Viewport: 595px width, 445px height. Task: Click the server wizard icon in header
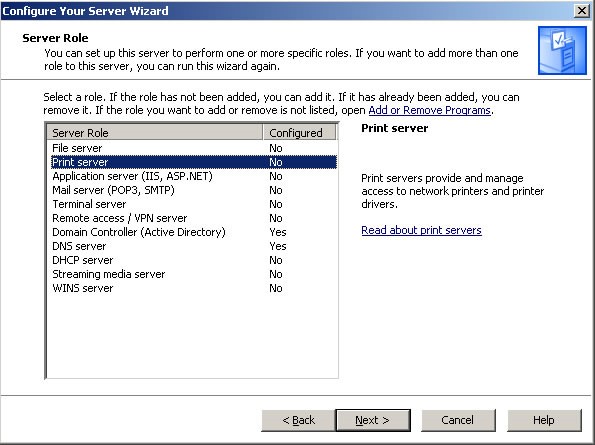562,50
